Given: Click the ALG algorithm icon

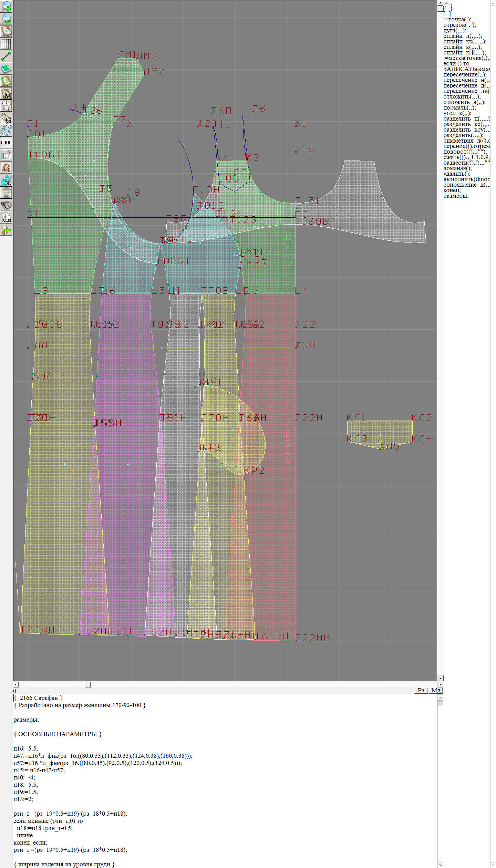Looking at the screenshot, I should (x=6, y=218).
